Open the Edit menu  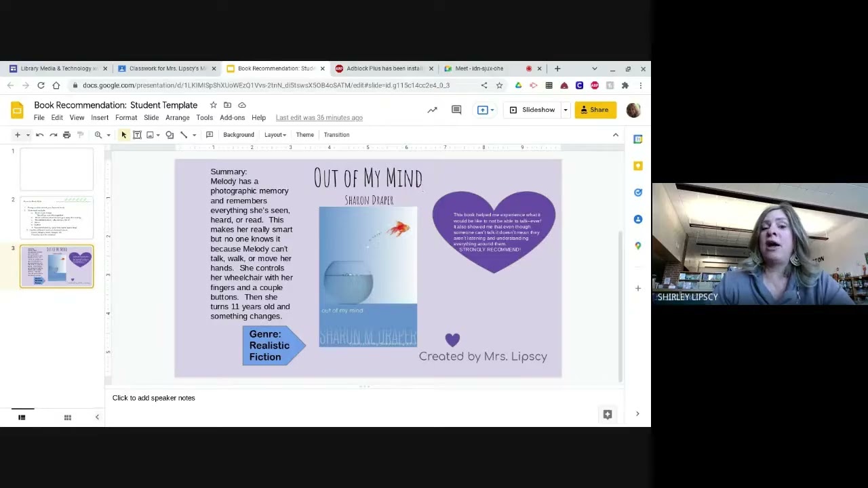[57, 118]
